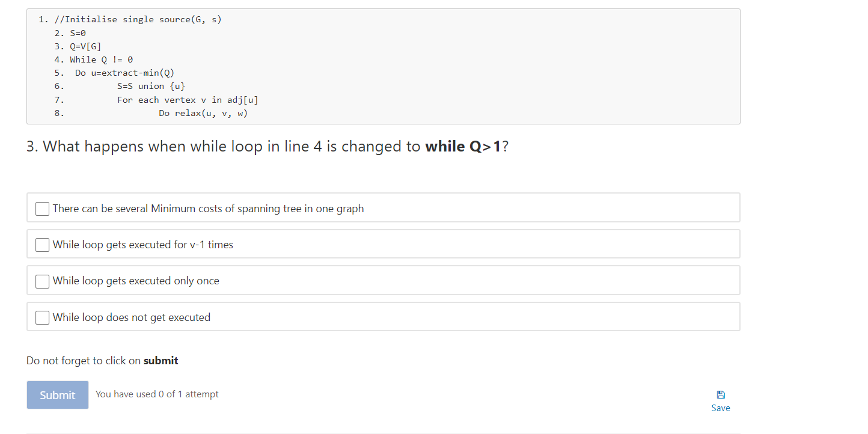Click the bold 'while Q>1' text in the question

click(x=465, y=146)
